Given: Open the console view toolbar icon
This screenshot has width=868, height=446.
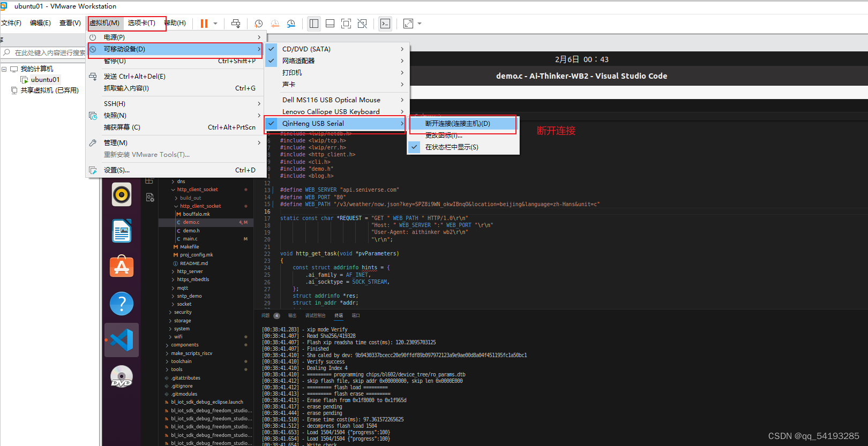Looking at the screenshot, I should click(x=385, y=24).
